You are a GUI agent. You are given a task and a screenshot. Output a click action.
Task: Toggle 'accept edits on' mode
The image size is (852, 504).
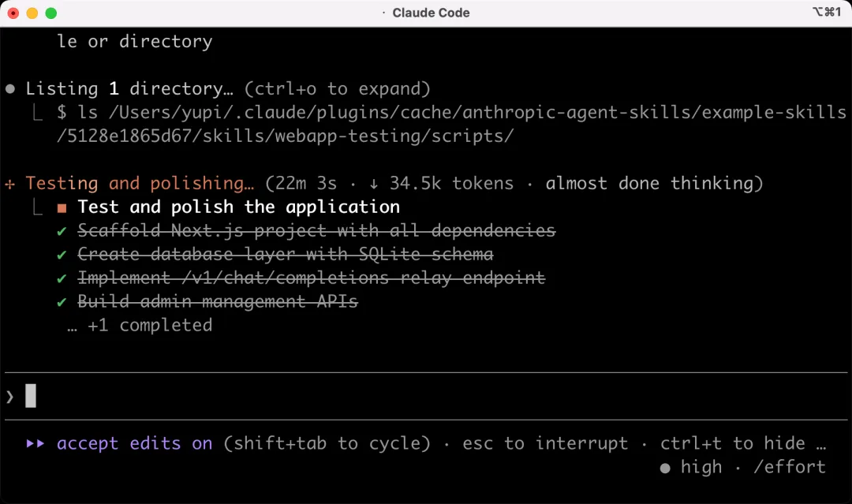click(x=135, y=444)
